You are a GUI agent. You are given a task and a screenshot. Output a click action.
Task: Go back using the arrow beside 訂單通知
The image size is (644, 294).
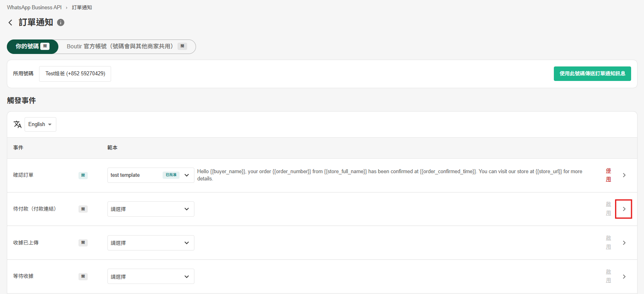click(x=10, y=23)
